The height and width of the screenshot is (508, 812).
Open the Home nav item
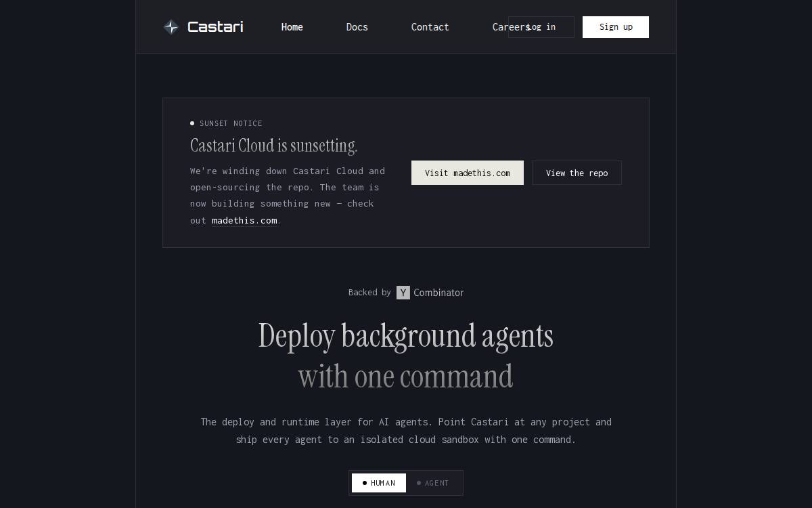tap(292, 27)
